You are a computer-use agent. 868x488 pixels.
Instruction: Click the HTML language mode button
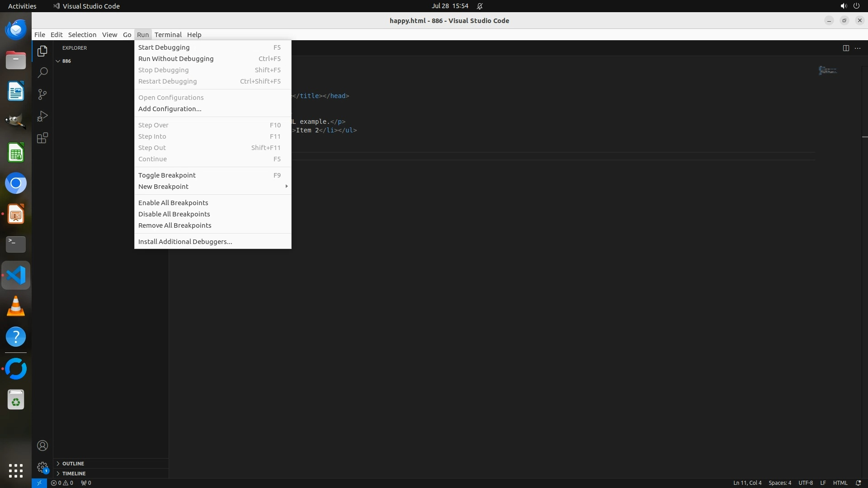tap(840, 483)
